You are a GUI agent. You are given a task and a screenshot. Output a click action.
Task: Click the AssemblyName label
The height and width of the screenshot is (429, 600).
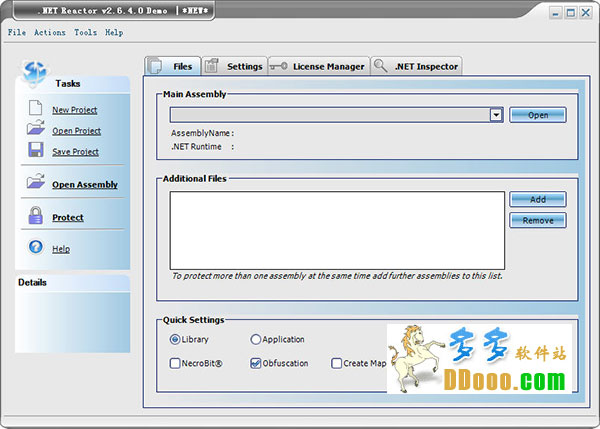coord(202,133)
